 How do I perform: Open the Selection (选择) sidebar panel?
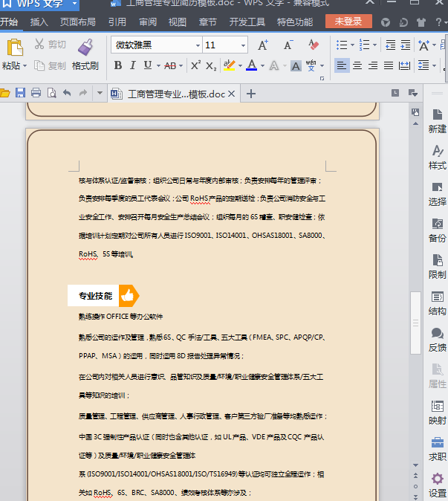[437, 194]
